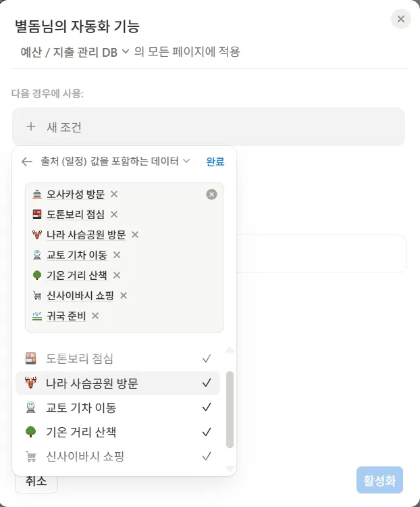Click the options list scrollbar

coord(230,409)
